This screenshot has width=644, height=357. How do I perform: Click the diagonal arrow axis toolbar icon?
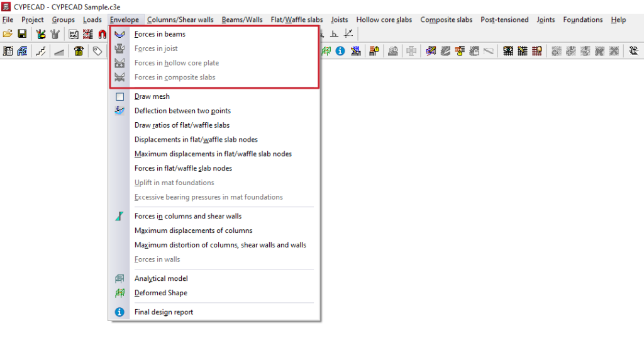[348, 34]
